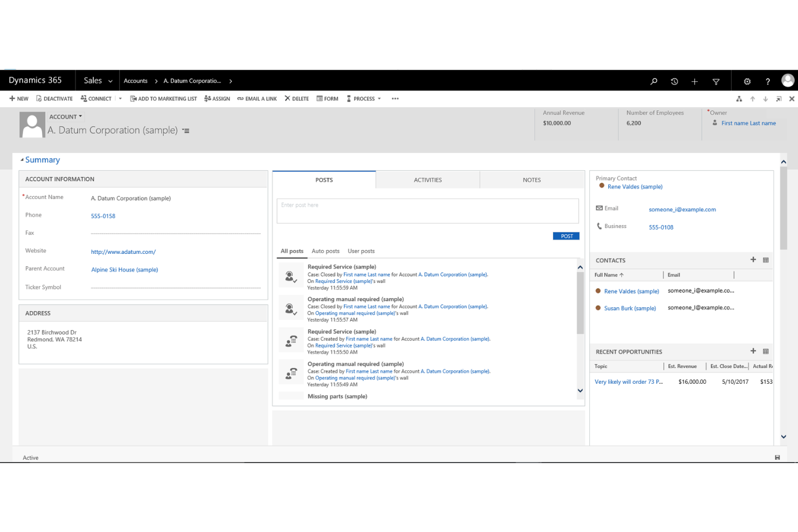Image resolution: width=798 pixels, height=532 pixels.
Task: Click EMAIL A LINK command
Action: pyautogui.click(x=257, y=99)
